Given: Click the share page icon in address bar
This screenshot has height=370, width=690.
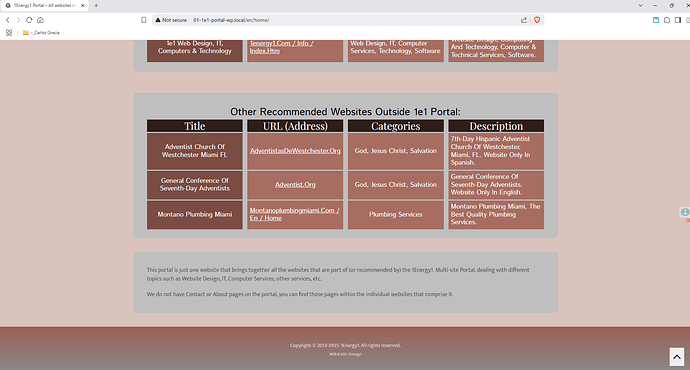Looking at the screenshot, I should 524,20.
